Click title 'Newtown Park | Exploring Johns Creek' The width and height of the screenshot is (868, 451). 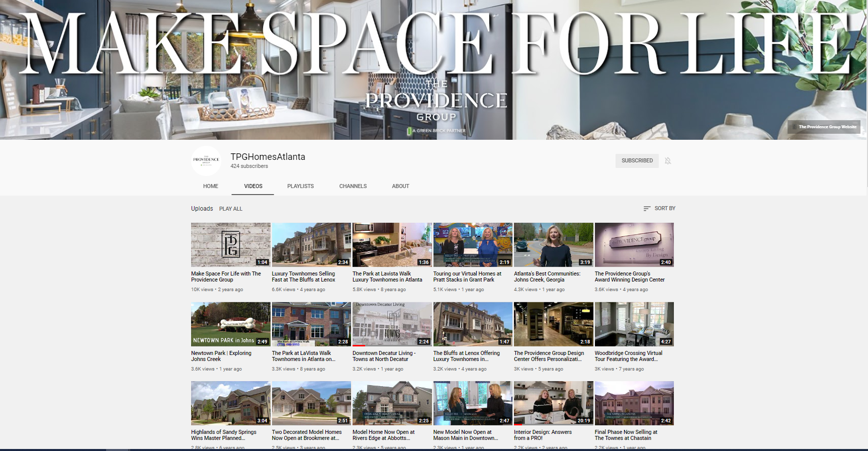pos(221,356)
